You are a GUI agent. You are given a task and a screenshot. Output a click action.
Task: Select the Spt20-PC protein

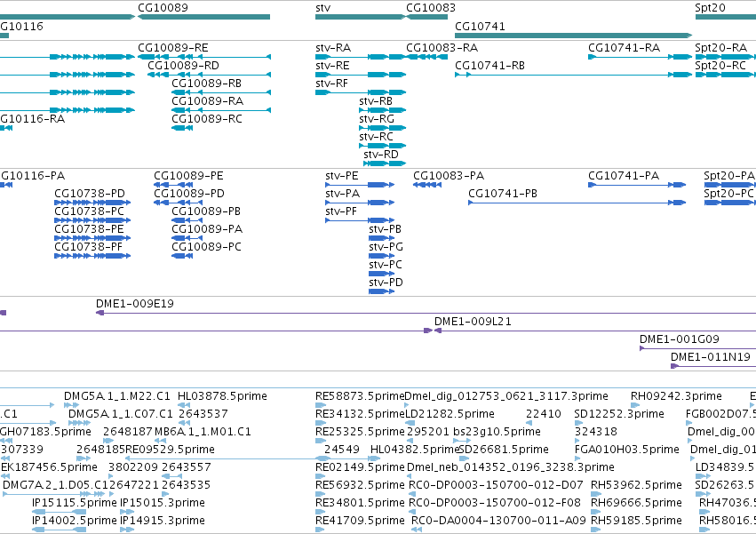pyautogui.click(x=730, y=203)
